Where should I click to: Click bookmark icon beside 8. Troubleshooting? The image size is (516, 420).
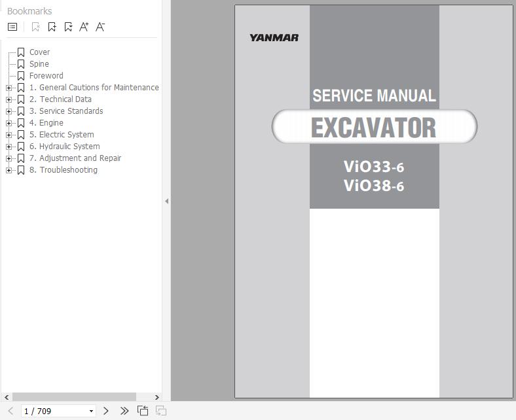(21, 170)
